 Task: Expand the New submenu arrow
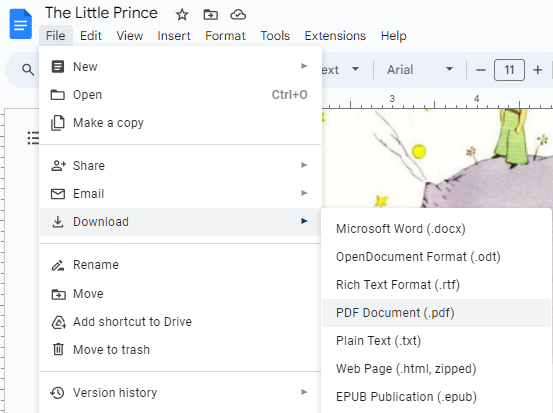click(304, 66)
